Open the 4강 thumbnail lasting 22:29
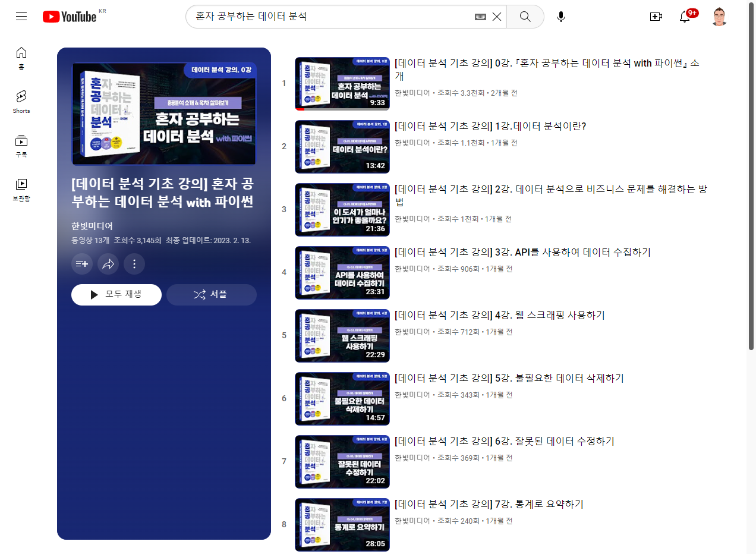756x554 pixels. [x=342, y=336]
